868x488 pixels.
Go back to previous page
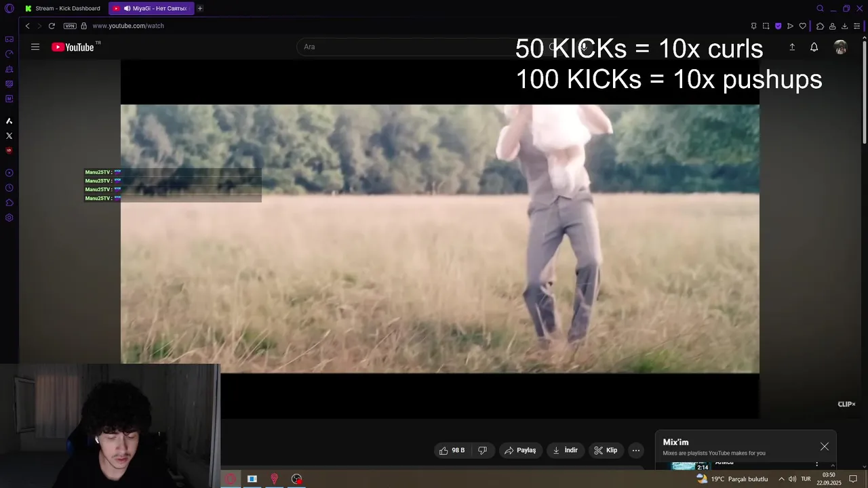pyautogui.click(x=27, y=26)
